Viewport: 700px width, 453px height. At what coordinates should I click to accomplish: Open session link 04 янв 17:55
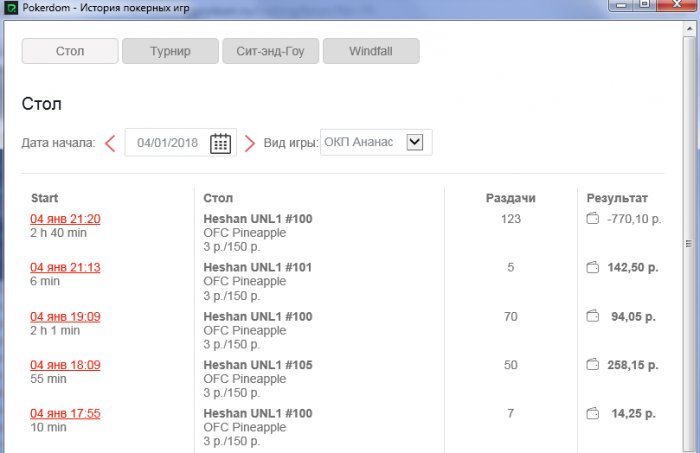pyautogui.click(x=65, y=413)
